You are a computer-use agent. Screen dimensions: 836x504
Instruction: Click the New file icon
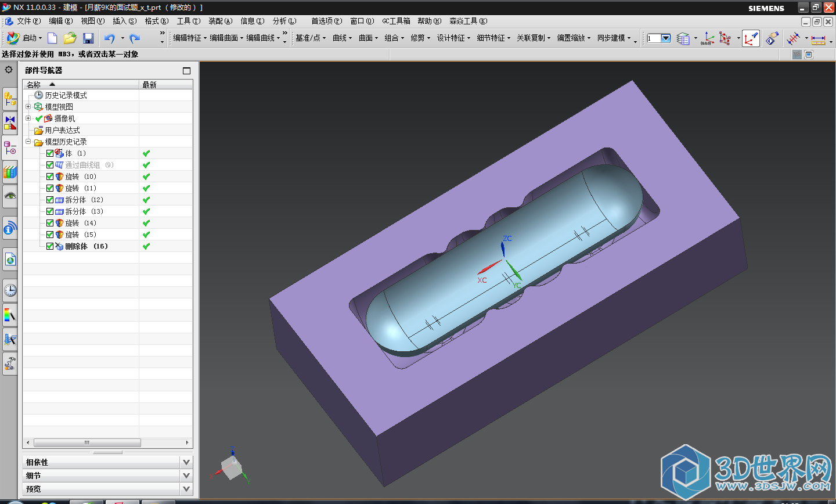[x=52, y=38]
